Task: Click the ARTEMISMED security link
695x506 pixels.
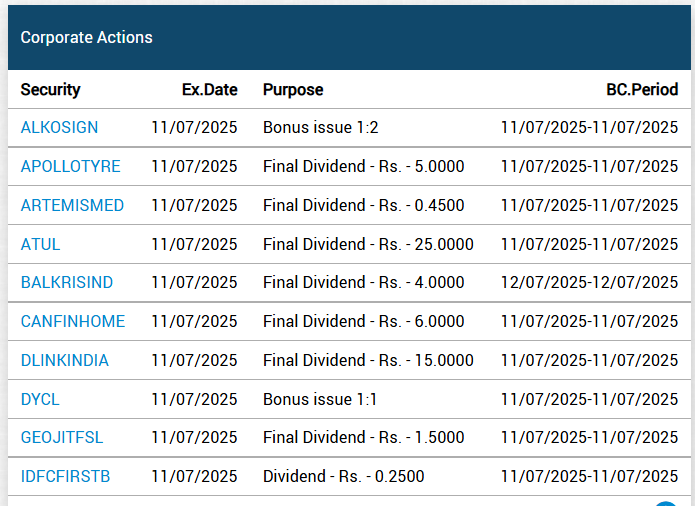Action: (72, 206)
